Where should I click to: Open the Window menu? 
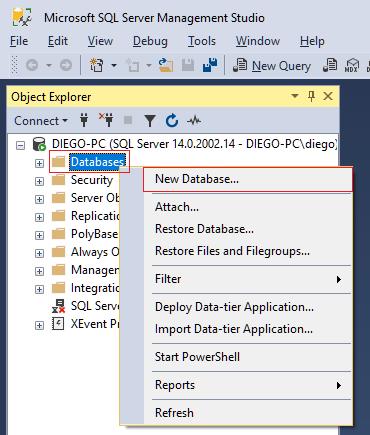[x=258, y=41]
